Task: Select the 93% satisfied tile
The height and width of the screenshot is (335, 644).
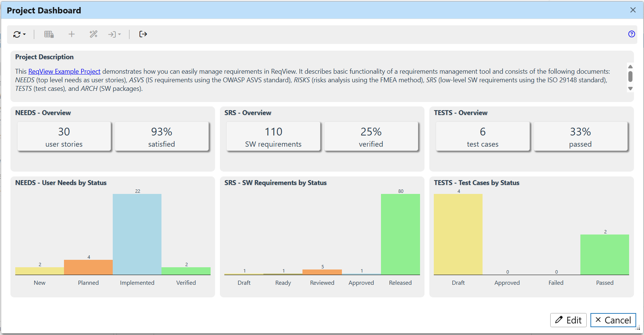Action: click(x=161, y=136)
